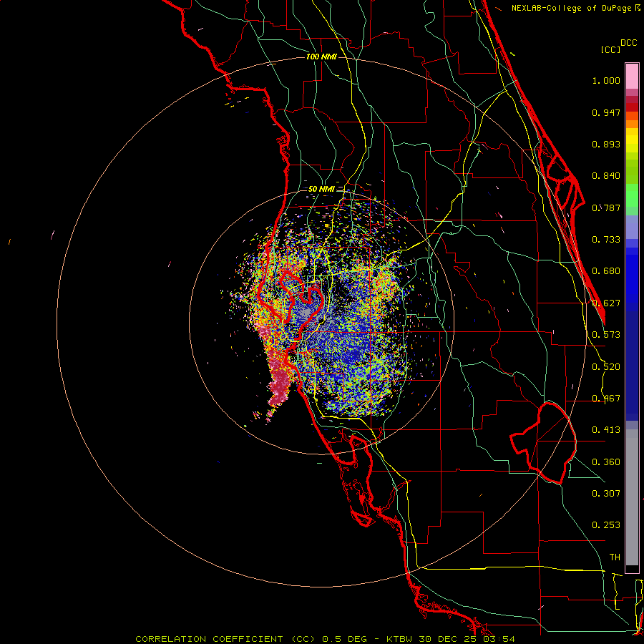Pick the 0.893 scale label
This screenshot has height=644, width=644.
pyautogui.click(x=606, y=144)
